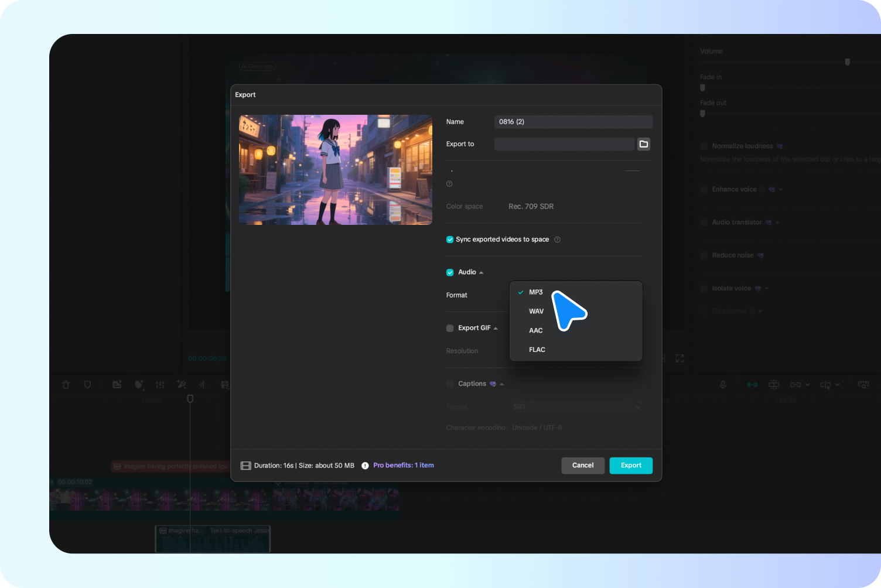Click the Volume slider handle
881x588 pixels.
(847, 62)
